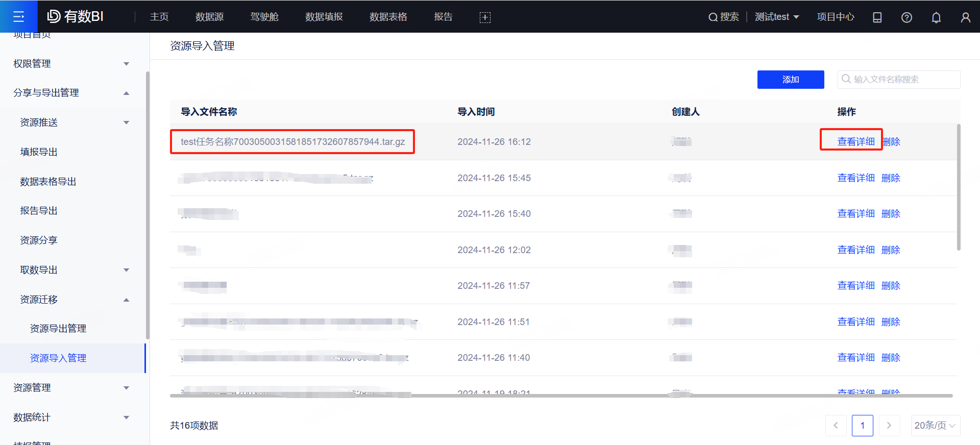Open the 测试test project dropdown
This screenshot has height=445, width=980.
point(776,17)
